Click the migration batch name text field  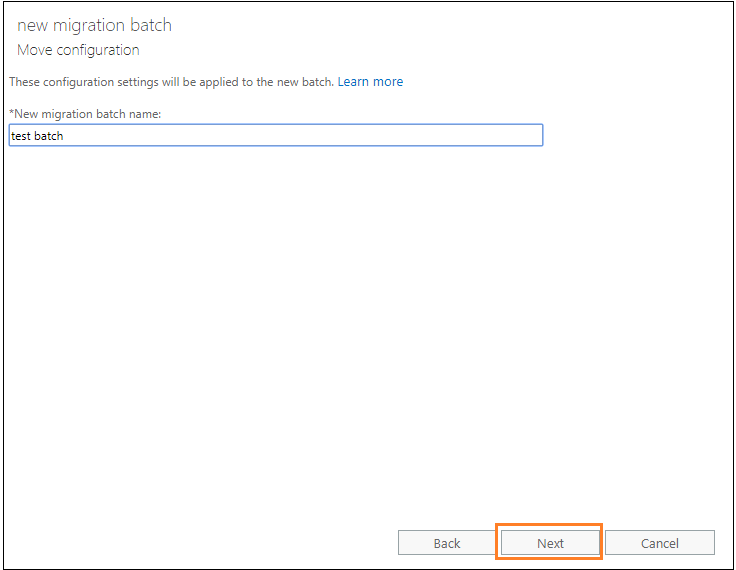click(275, 135)
